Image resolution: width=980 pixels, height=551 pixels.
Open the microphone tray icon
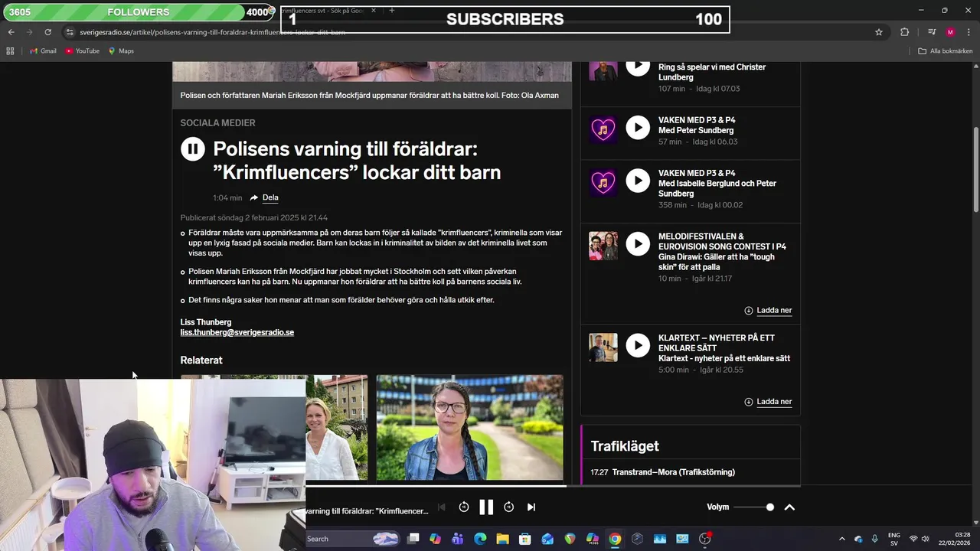click(x=875, y=539)
